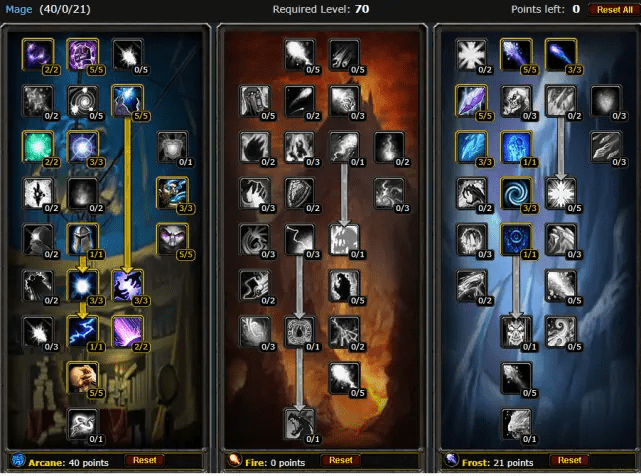Click the Slow talent at bottom of Arcane tree
This screenshot has width=641, height=476.
tap(82, 423)
